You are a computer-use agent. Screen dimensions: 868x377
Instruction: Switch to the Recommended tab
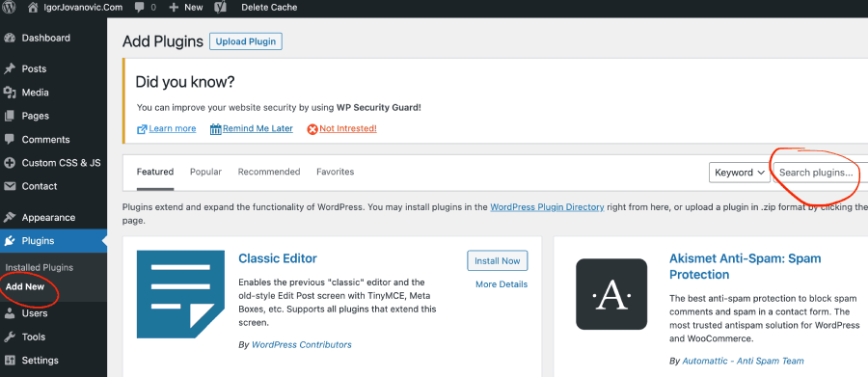(x=269, y=172)
